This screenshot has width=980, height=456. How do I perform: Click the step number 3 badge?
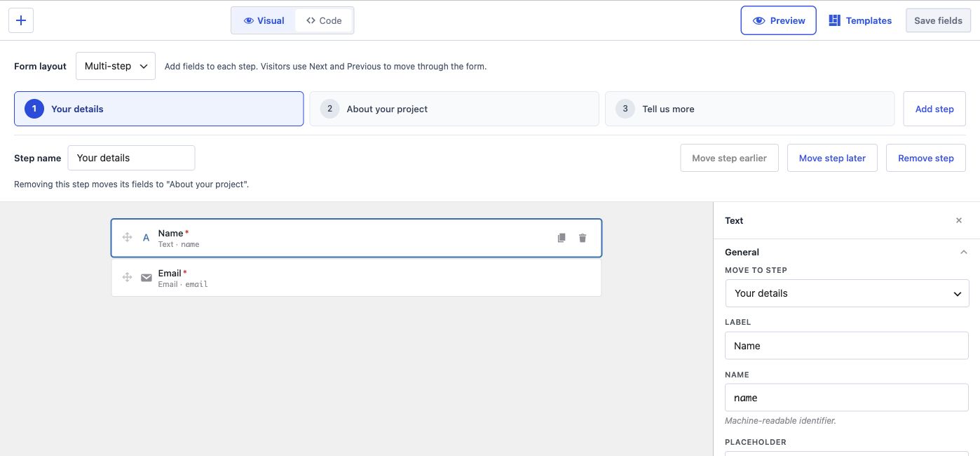click(625, 109)
